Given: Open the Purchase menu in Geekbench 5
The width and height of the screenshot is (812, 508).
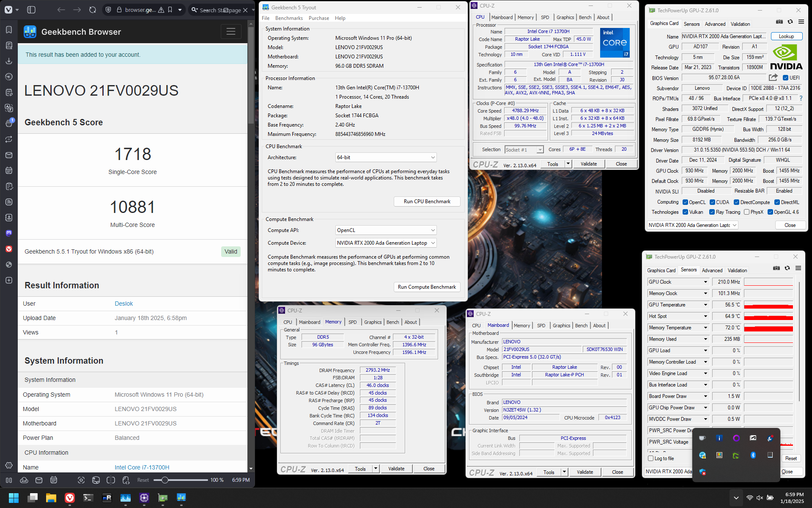Looking at the screenshot, I should 319,18.
